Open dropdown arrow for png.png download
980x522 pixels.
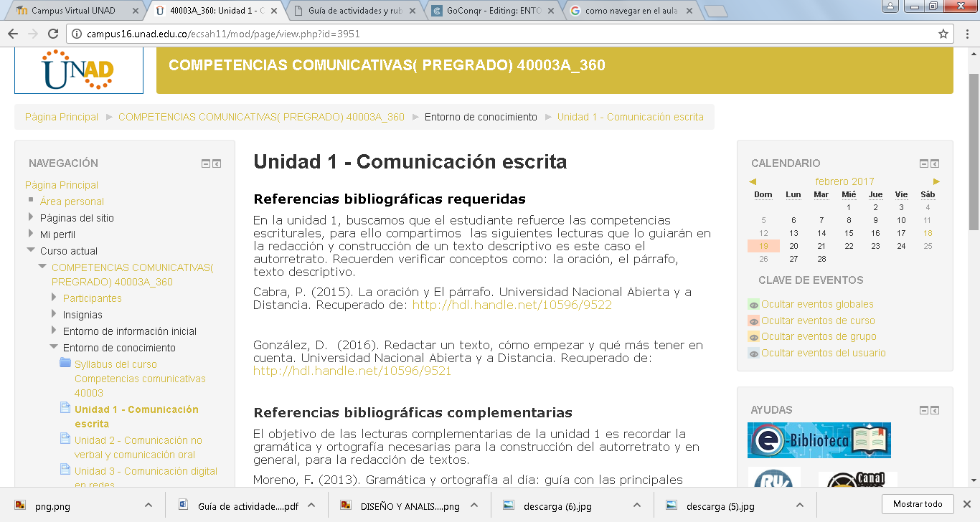click(x=147, y=506)
